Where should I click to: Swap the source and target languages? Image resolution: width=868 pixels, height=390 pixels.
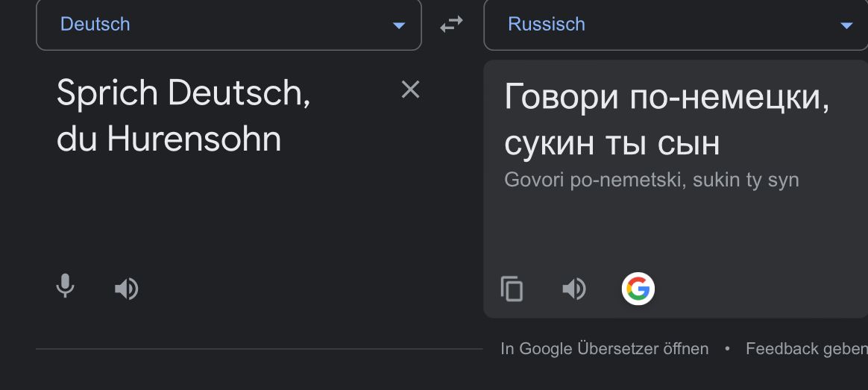(x=451, y=25)
